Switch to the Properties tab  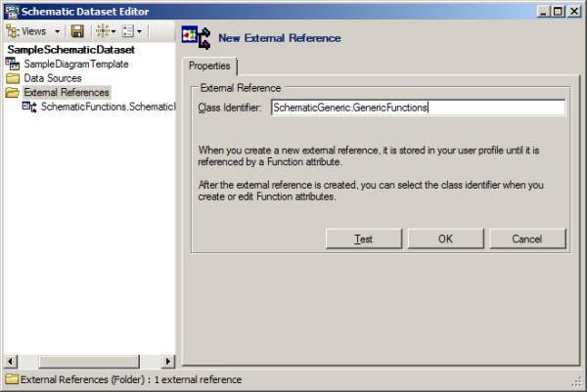point(209,65)
